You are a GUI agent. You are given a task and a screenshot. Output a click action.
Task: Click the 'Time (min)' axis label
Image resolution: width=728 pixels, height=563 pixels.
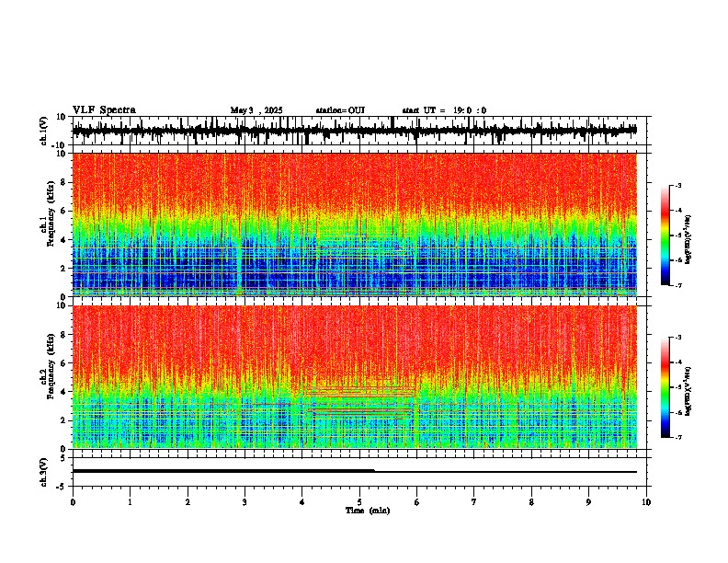368,511
